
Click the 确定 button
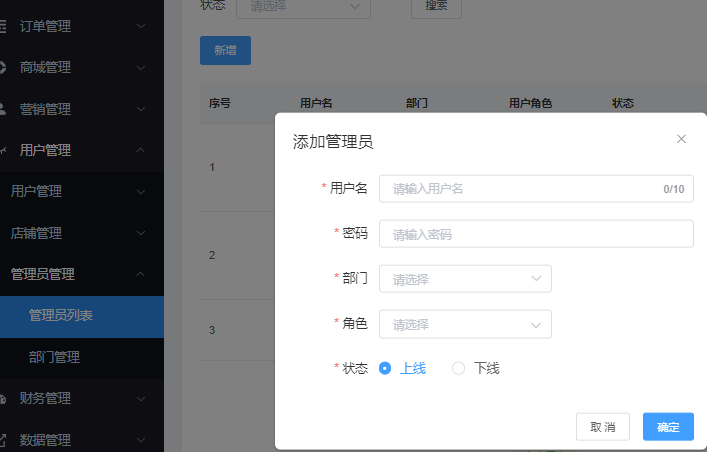point(668,427)
